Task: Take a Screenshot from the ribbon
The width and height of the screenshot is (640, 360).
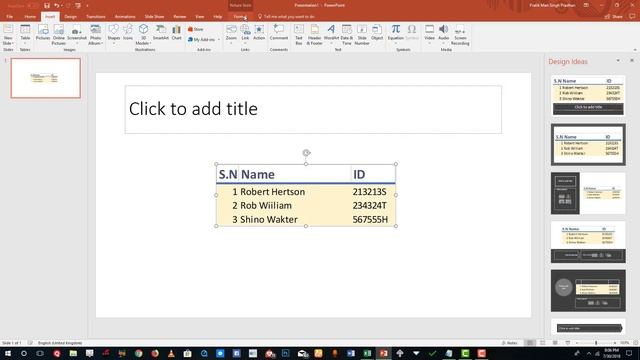Action: (77, 33)
